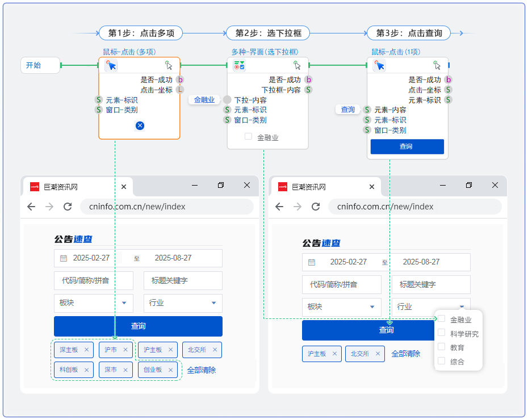Tick the 教育 checkbox in the dropdown list
Screen dimensions: 528x420
tap(442, 347)
